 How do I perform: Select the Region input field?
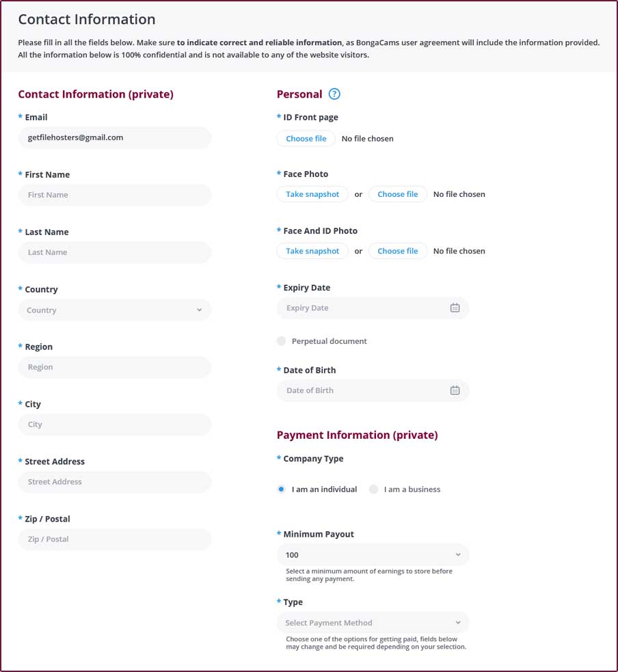point(114,367)
